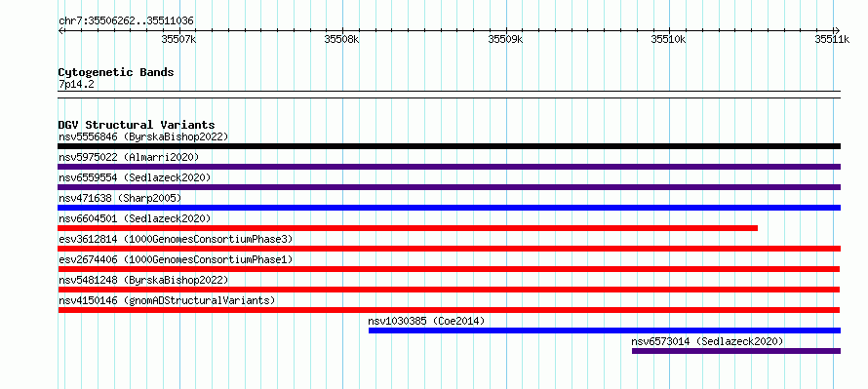Screen dimensions: 868x389
Task: Click the 7p14.2 cytogenetic band bar
Action: [449, 95]
